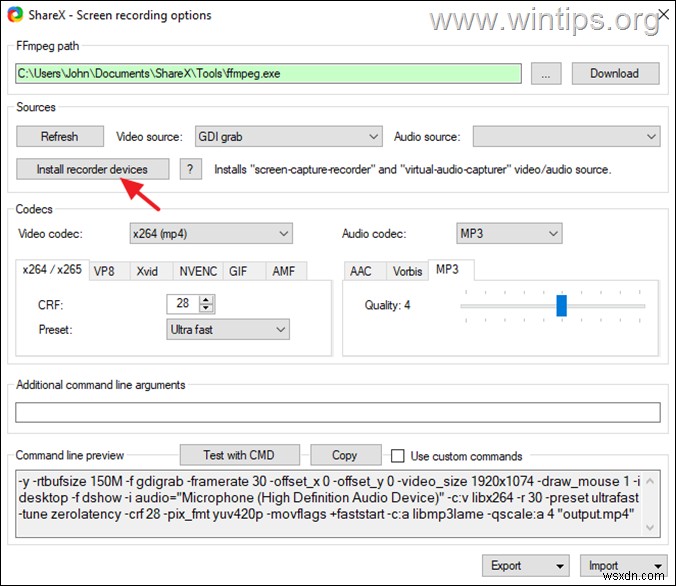676x586 pixels.
Task: Switch to the x264 / x265 tab
Action: tap(53, 270)
